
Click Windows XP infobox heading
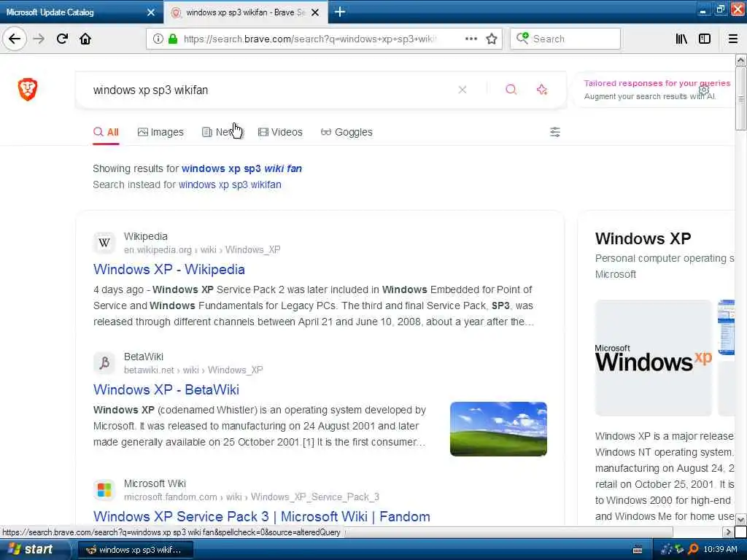[x=643, y=238]
